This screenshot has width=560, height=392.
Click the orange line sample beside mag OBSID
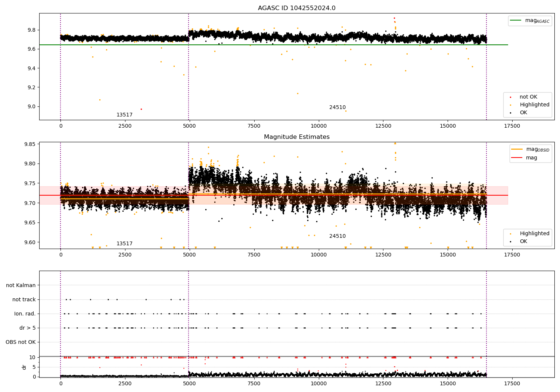click(x=517, y=149)
